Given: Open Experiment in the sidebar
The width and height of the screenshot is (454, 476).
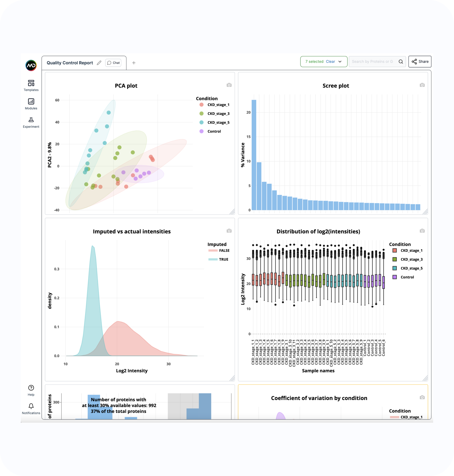Looking at the screenshot, I should pyautogui.click(x=31, y=122).
